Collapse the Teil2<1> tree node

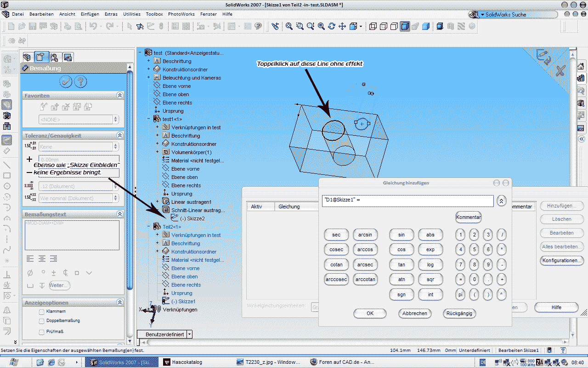point(148,227)
